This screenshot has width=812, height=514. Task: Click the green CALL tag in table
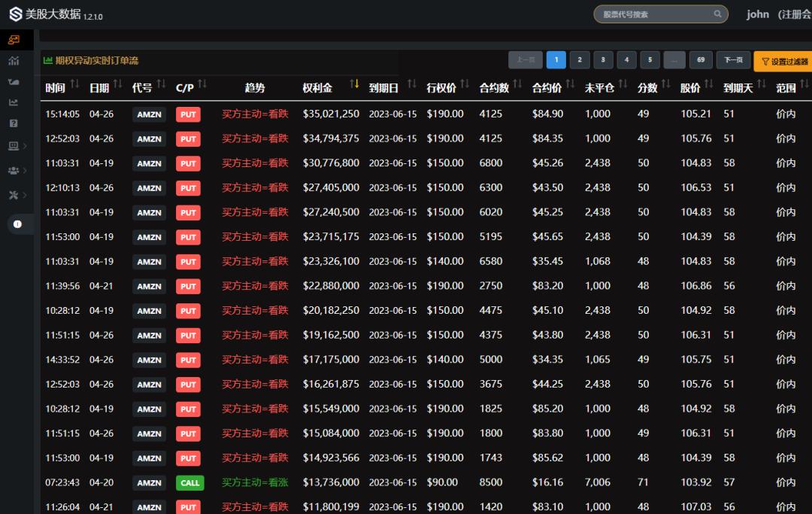tap(190, 483)
